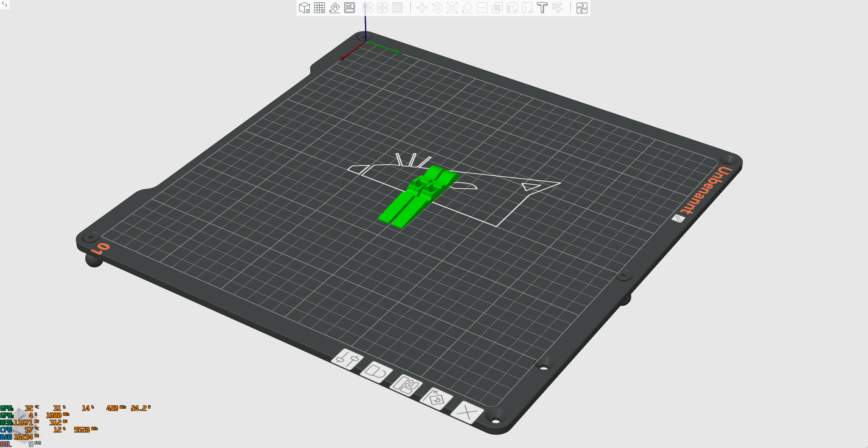The image size is (868, 448).
Task: Click the Split to parts icon
Action: tap(382, 8)
